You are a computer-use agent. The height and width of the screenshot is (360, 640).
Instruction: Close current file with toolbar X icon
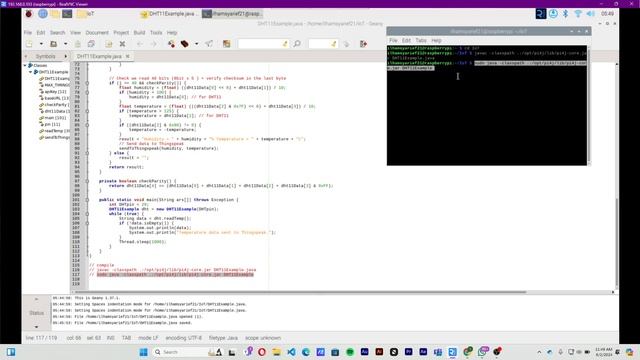tap(122, 44)
